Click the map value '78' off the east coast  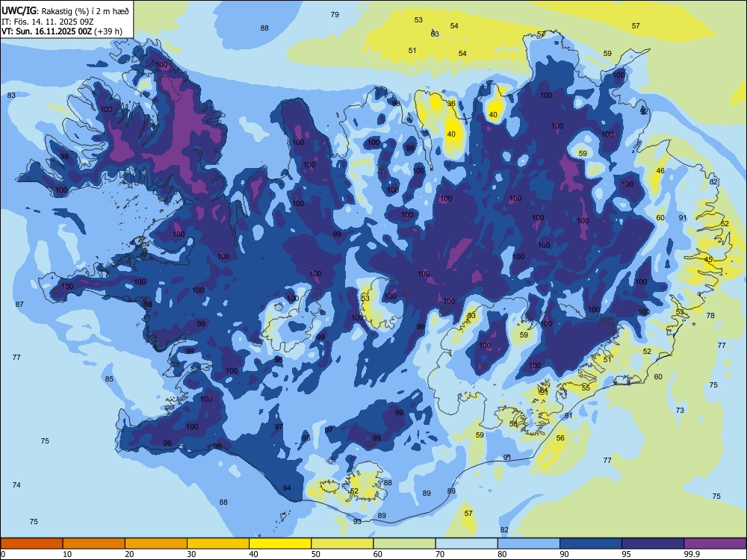(x=710, y=315)
